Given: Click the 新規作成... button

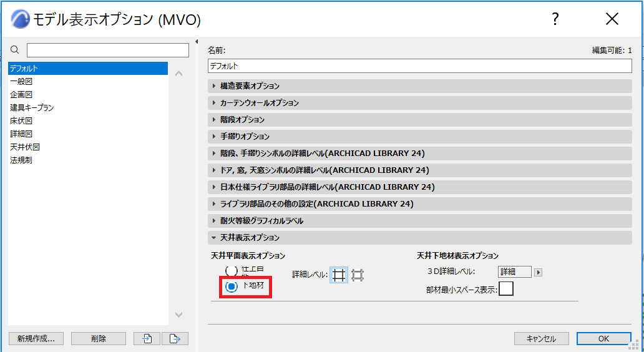Looking at the screenshot, I should [36, 338].
